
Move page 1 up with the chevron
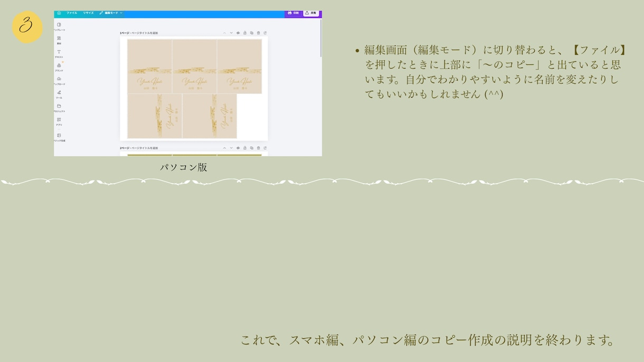pyautogui.click(x=224, y=33)
